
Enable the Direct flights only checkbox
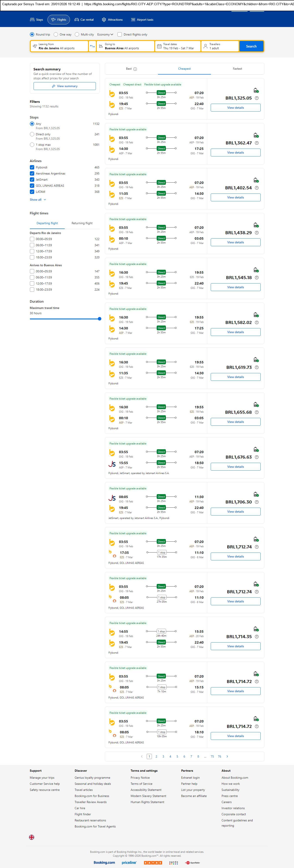pos(120,34)
